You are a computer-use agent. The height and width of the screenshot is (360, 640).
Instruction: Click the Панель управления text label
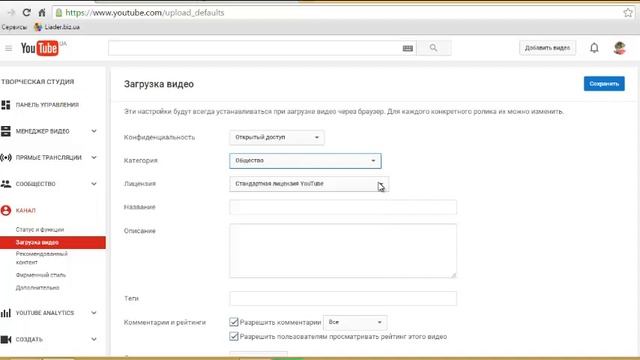47,105
